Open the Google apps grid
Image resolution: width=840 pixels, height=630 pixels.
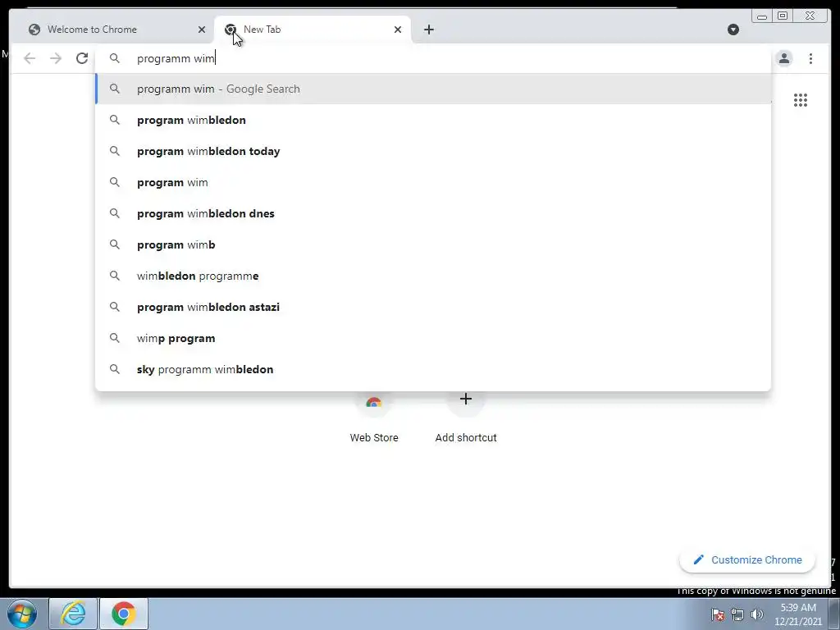[x=801, y=100]
